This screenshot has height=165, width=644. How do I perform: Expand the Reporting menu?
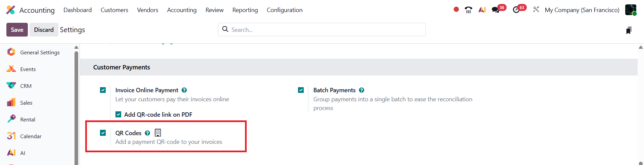(245, 10)
